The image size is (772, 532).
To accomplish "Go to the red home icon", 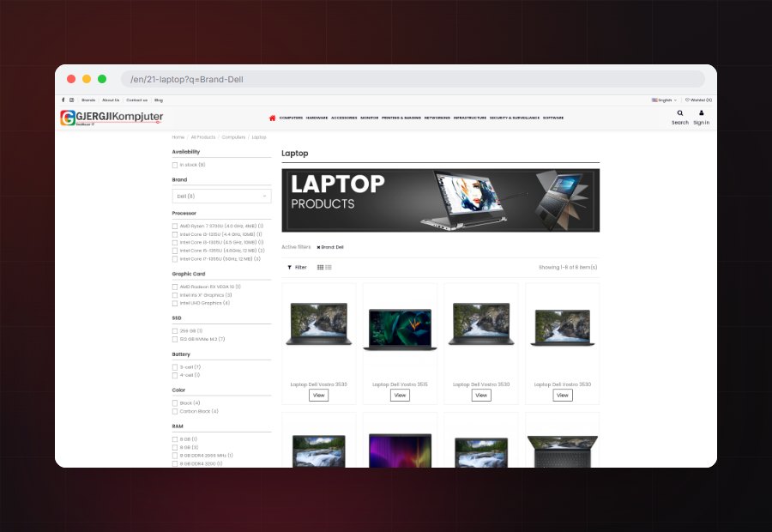I will click(272, 118).
